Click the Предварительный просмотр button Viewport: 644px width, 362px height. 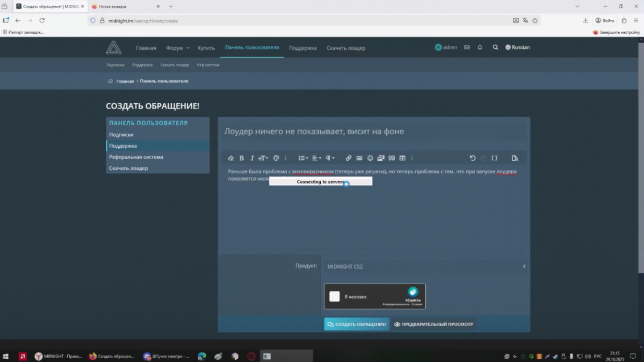(434, 324)
